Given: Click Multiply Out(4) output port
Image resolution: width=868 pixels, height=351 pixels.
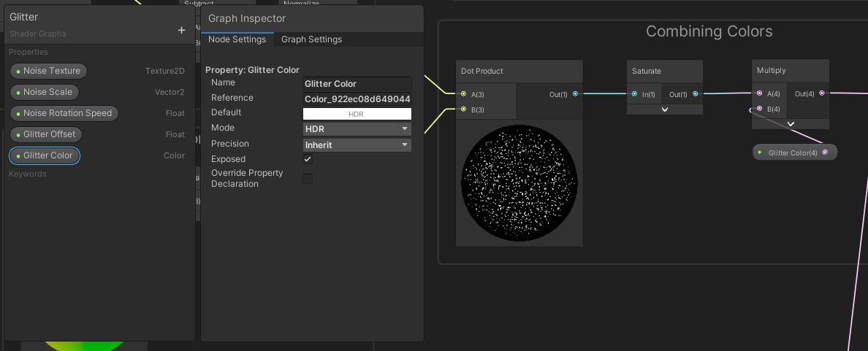Looking at the screenshot, I should tap(822, 93).
